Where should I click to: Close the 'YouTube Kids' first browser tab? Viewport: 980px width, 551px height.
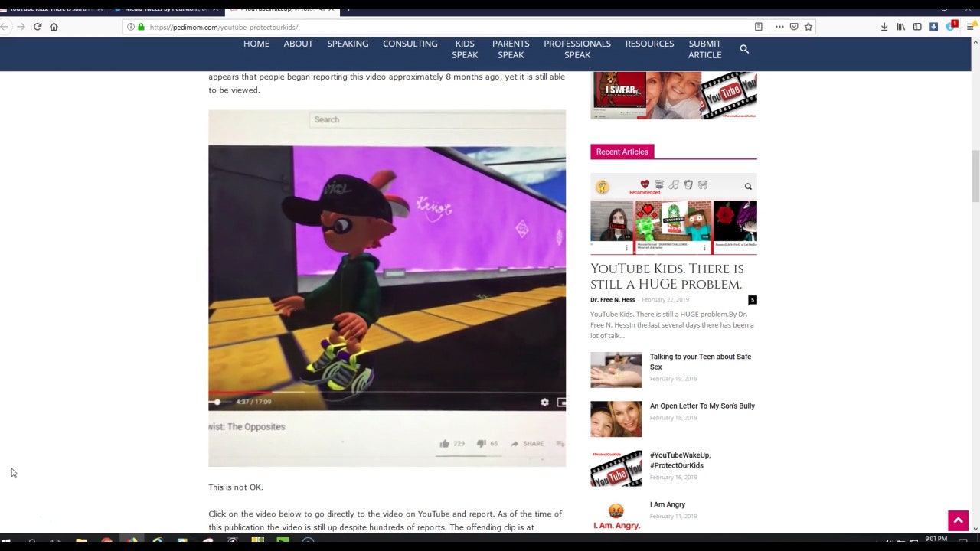tap(100, 9)
